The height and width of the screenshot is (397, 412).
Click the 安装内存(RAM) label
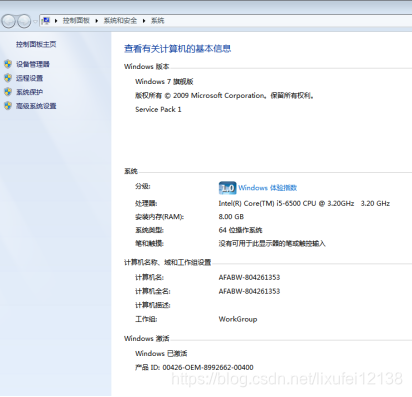(159, 217)
